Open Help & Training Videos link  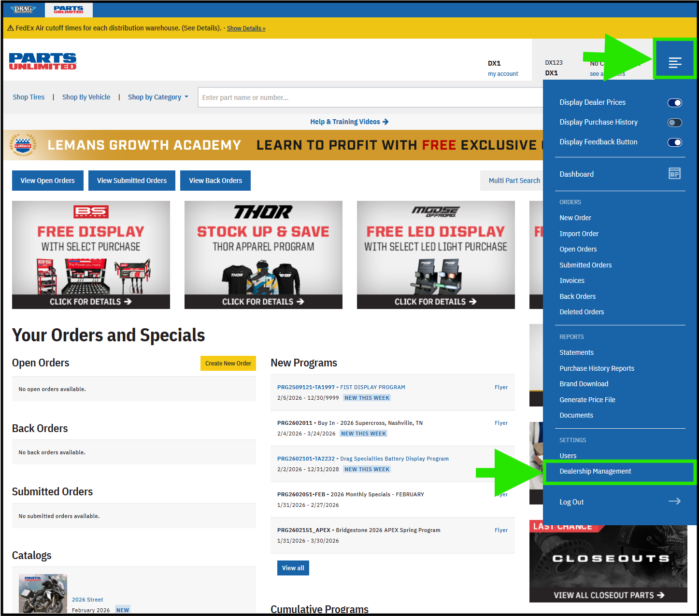coord(349,122)
